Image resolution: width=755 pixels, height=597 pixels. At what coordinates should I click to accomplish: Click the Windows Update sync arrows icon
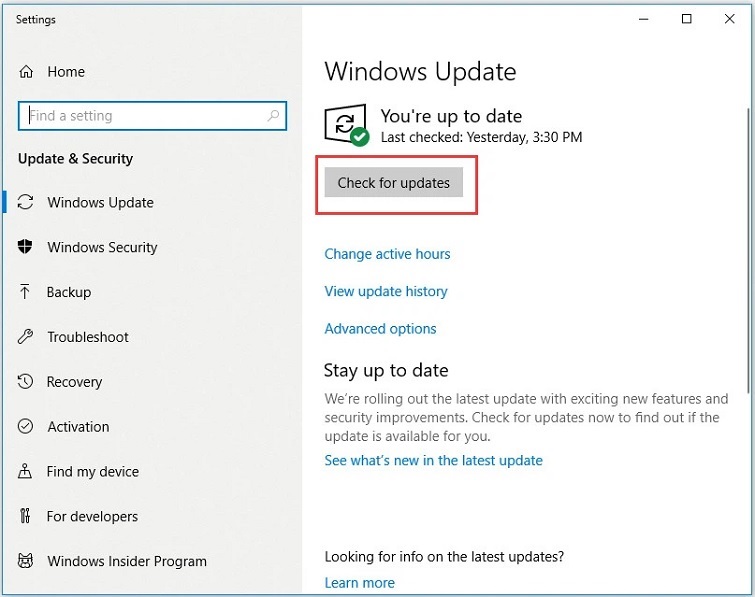pyautogui.click(x=26, y=202)
